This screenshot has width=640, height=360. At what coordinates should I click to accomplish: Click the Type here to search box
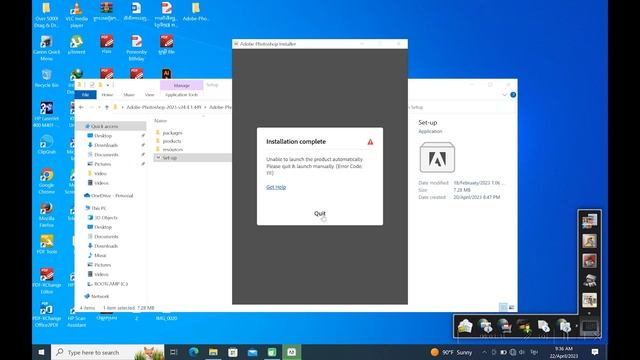[x=107, y=352]
